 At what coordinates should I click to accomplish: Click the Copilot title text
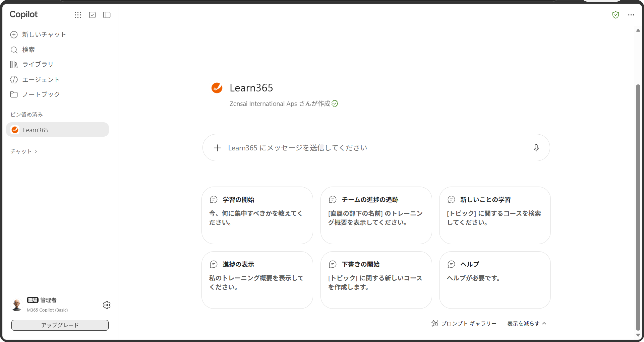[23, 14]
